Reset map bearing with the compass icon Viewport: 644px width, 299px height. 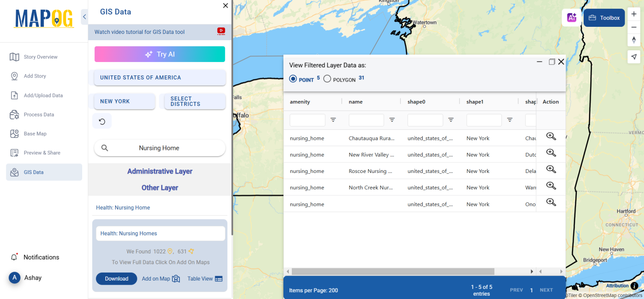[x=634, y=40]
